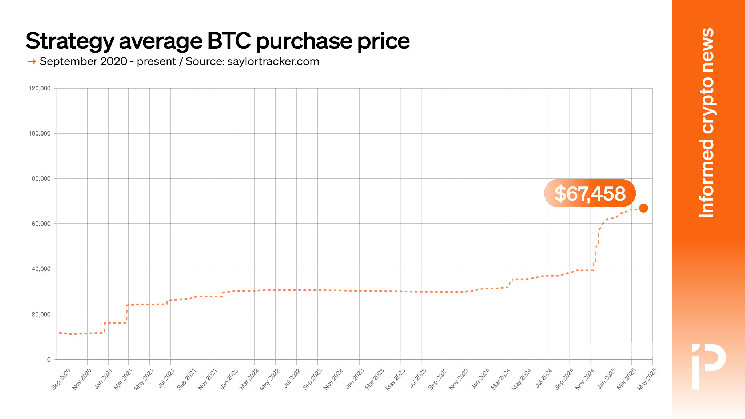Image resolution: width=745 pixels, height=419 pixels.
Task: Click the orange endpoint dot on the chart
Action: click(643, 208)
